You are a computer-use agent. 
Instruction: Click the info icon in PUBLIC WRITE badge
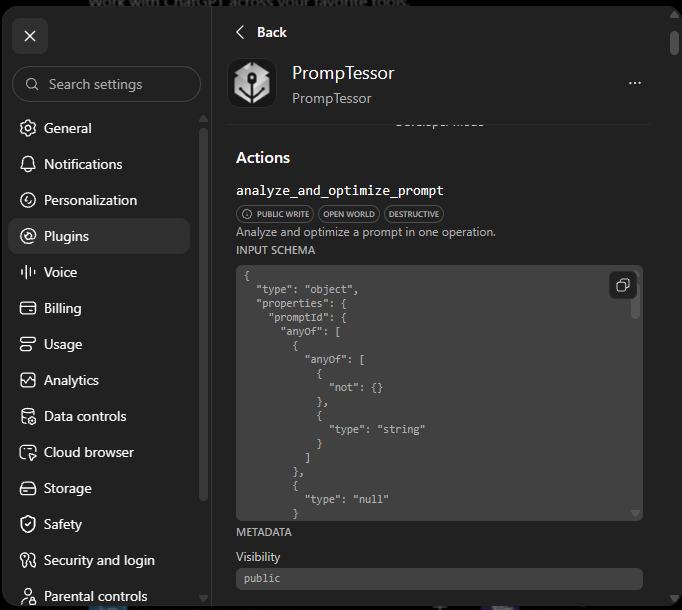click(x=247, y=214)
